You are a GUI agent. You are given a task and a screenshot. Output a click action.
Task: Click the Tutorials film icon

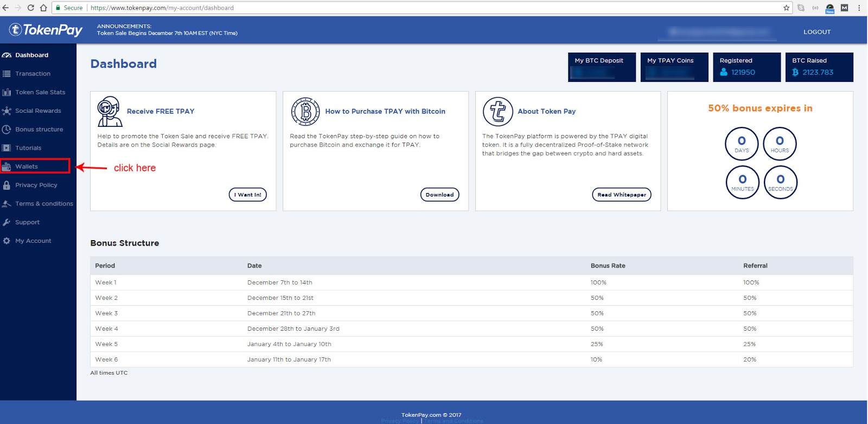coord(7,148)
